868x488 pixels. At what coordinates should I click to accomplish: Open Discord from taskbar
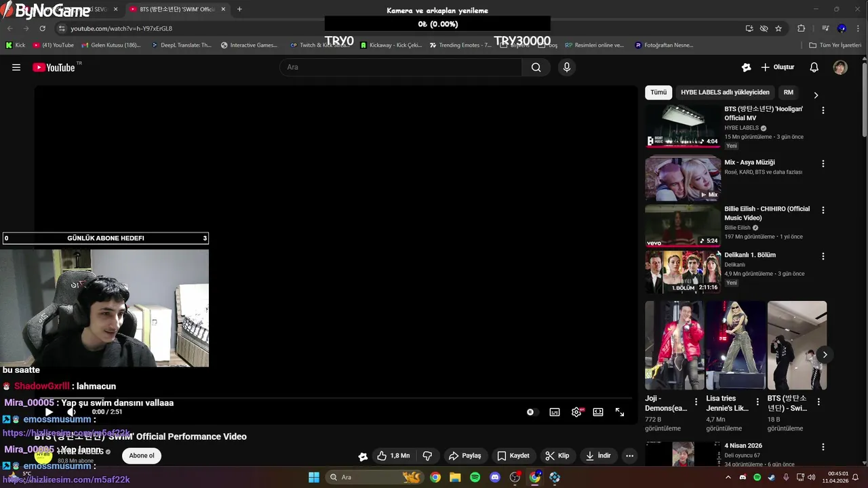(495, 477)
